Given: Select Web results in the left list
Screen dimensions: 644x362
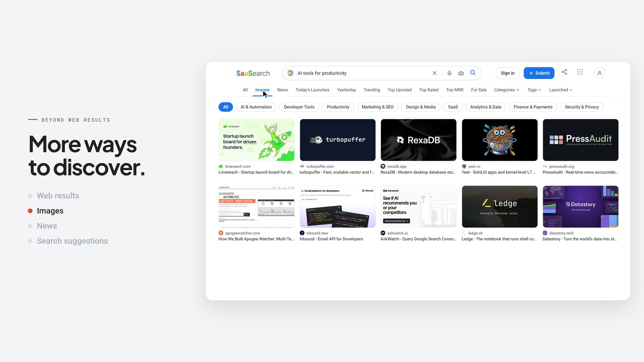Looking at the screenshot, I should click(58, 196).
